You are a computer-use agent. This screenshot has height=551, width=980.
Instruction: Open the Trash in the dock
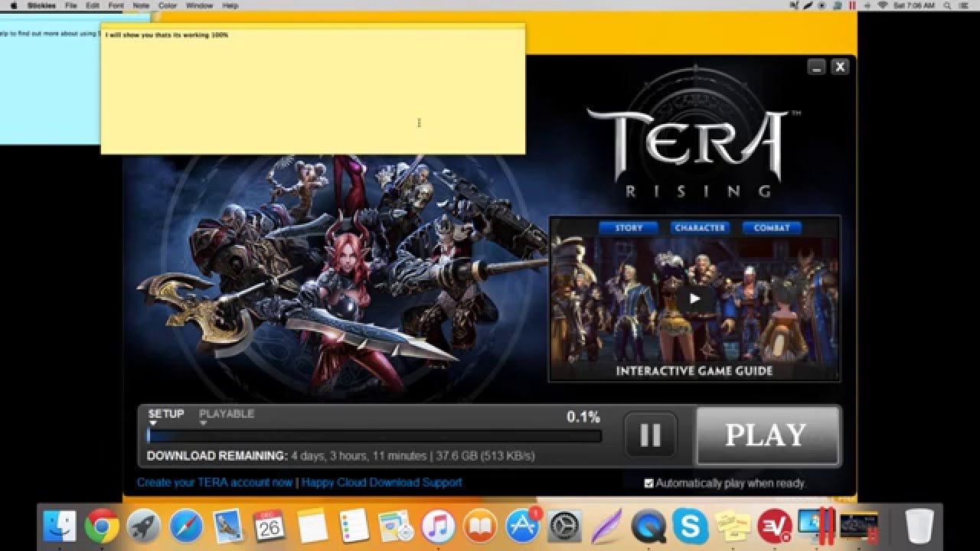[920, 526]
